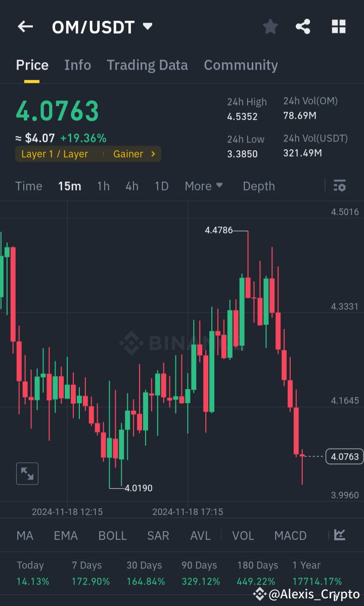Image resolution: width=364 pixels, height=606 pixels.
Task: Open the share options for this chart
Action: (x=303, y=26)
